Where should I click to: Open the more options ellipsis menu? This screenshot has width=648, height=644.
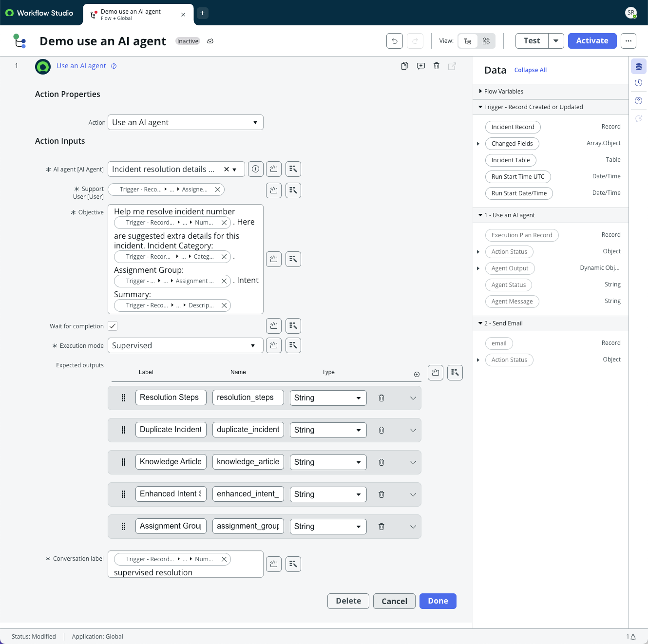629,41
